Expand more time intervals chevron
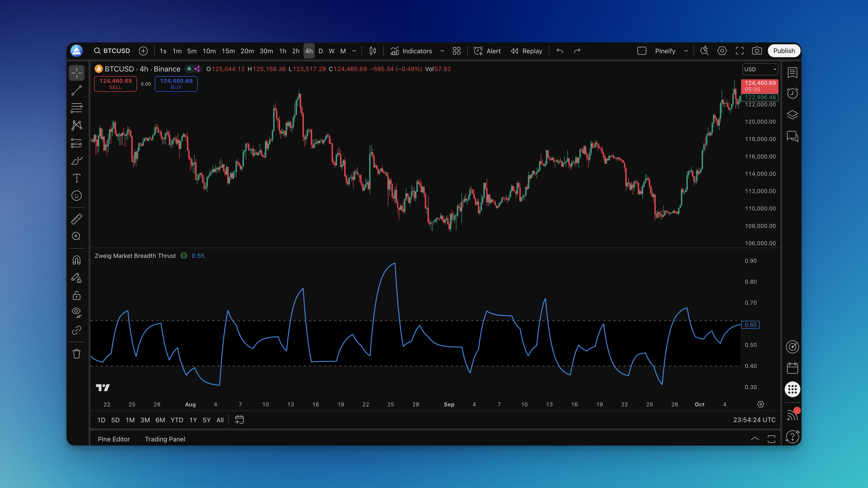The width and height of the screenshot is (868, 488). pyautogui.click(x=354, y=51)
